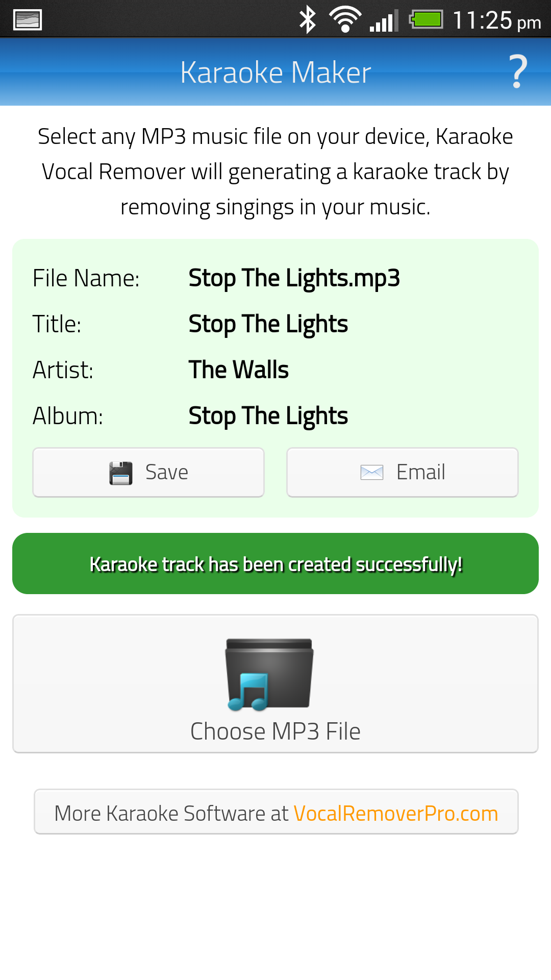Click the envelope email icon
This screenshot has width=551, height=980.
click(372, 472)
